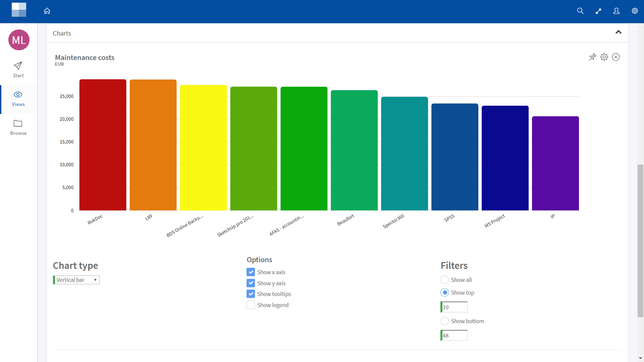Open chart settings gear icon
Image resolution: width=644 pixels, height=362 pixels.
click(604, 57)
